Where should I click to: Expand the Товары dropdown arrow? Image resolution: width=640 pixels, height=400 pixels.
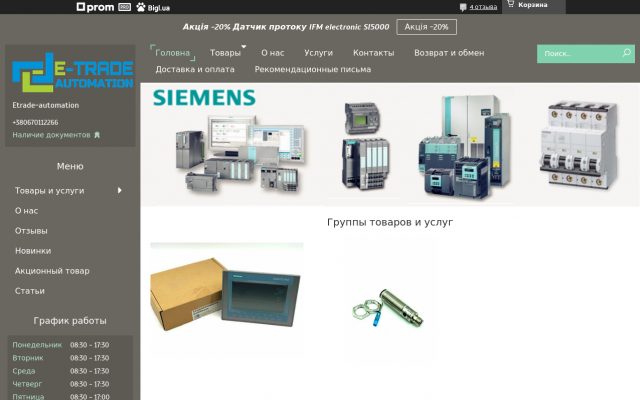click(244, 47)
